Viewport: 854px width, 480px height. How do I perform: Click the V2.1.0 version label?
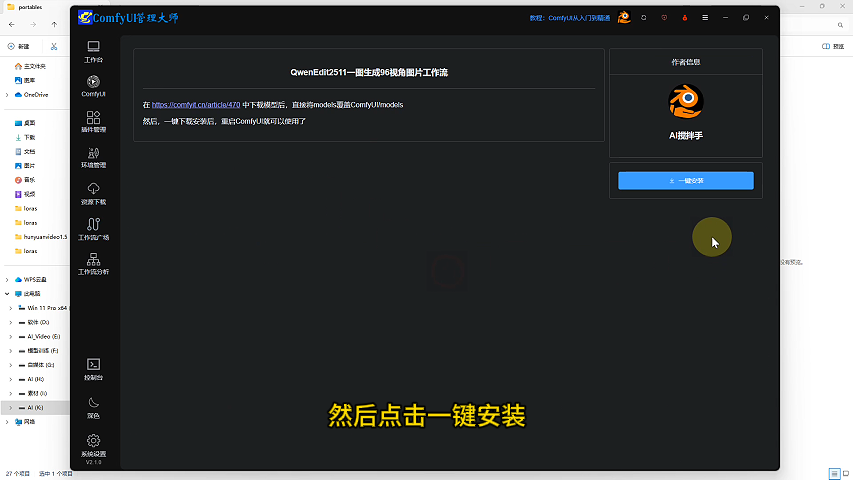coord(93,462)
